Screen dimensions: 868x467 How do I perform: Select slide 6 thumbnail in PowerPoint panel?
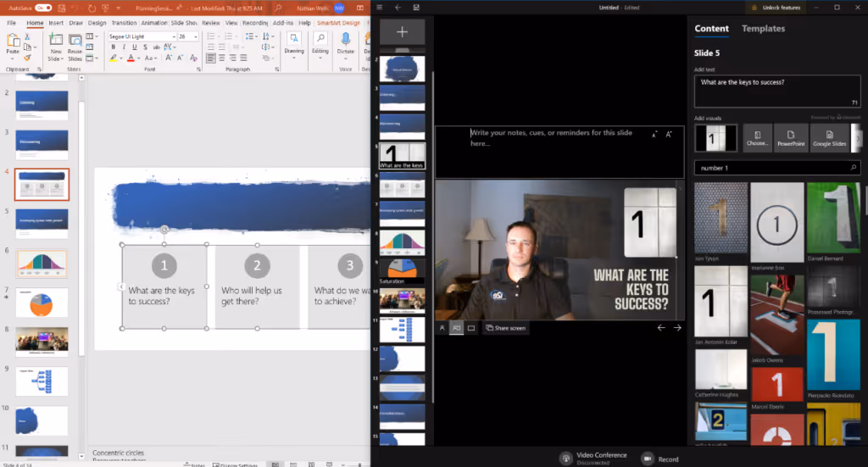click(42, 264)
